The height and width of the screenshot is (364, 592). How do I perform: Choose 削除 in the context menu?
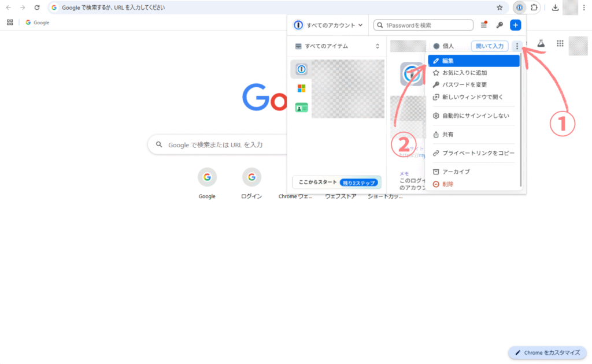(x=474, y=184)
